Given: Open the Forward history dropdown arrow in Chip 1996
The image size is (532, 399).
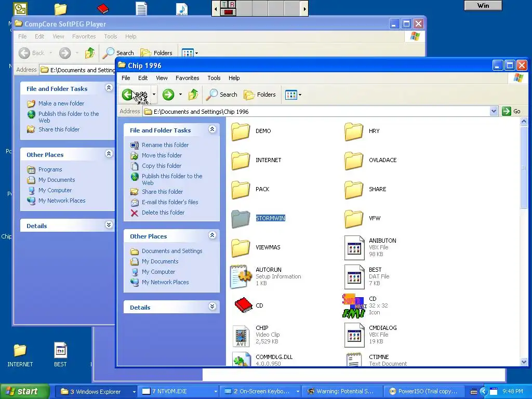Looking at the screenshot, I should [x=180, y=95].
